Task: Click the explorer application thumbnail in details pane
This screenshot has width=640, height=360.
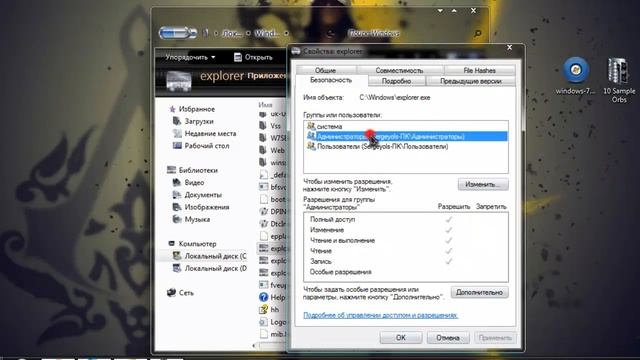Action: coord(179,80)
